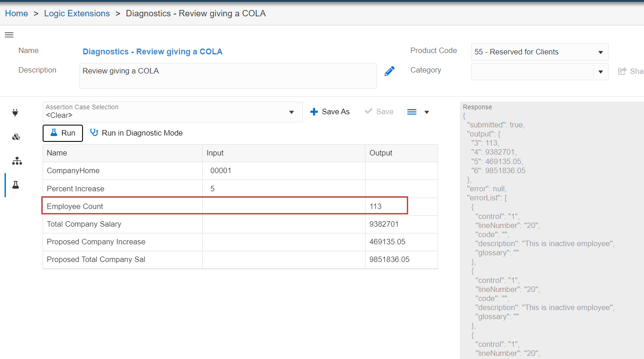Open the Product Code dropdown

click(x=601, y=52)
